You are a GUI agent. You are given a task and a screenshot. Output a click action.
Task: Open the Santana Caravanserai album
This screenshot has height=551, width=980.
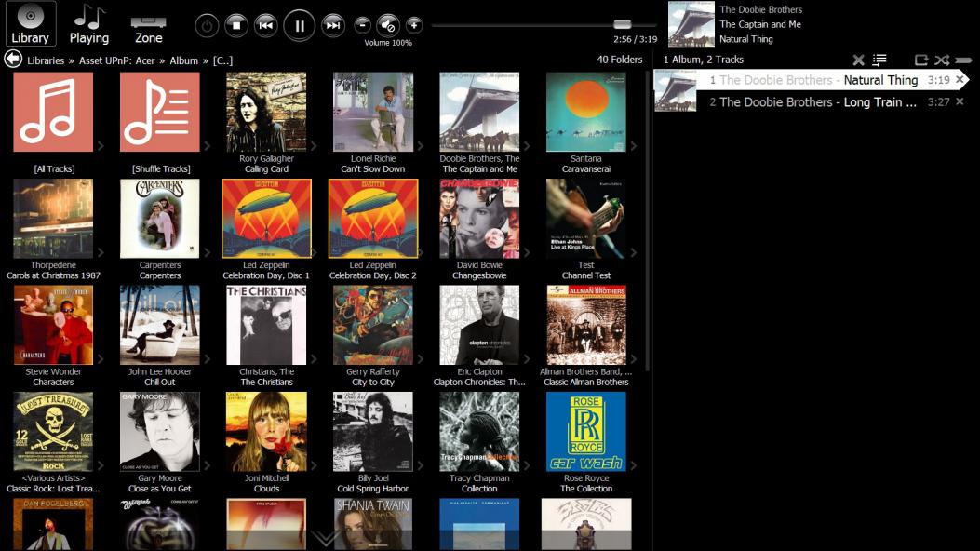click(585, 114)
